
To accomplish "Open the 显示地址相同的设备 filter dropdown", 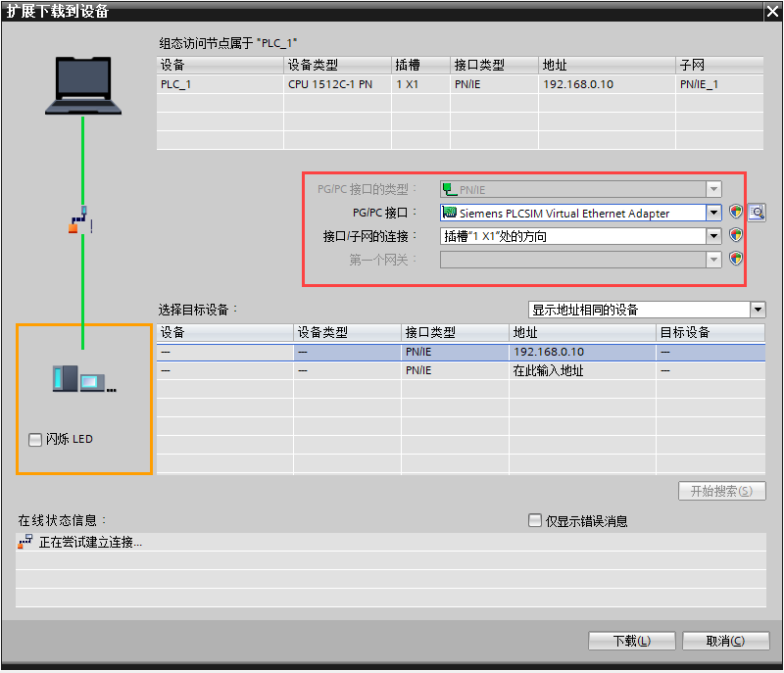I will coord(758,310).
